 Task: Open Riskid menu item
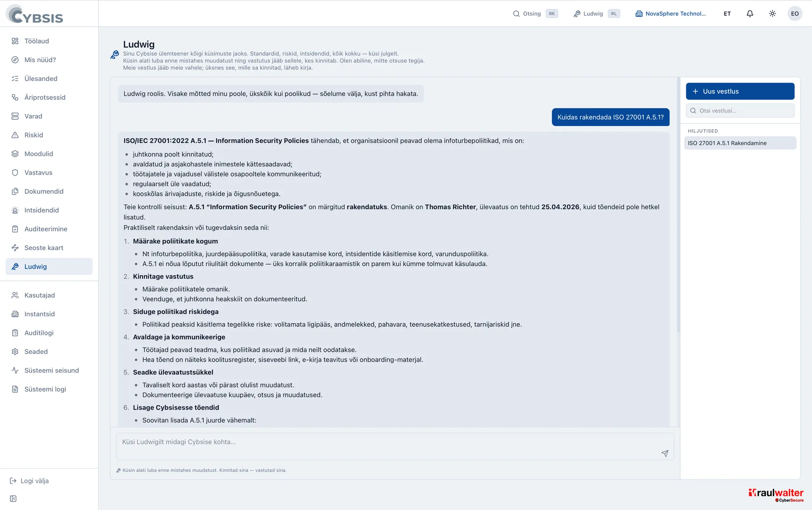49,135
